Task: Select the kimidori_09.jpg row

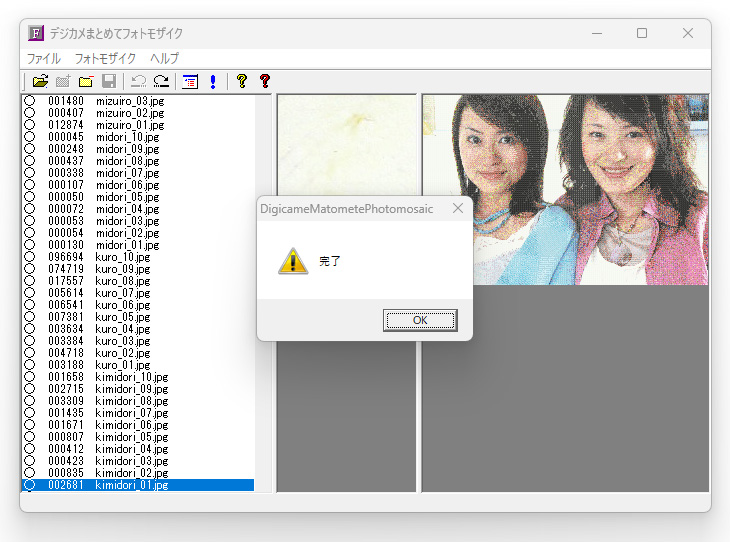Action: click(x=138, y=389)
